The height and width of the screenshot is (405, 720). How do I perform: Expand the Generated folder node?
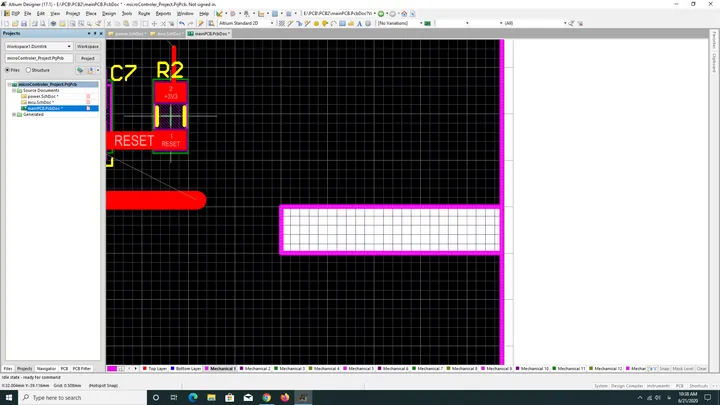click(x=14, y=114)
